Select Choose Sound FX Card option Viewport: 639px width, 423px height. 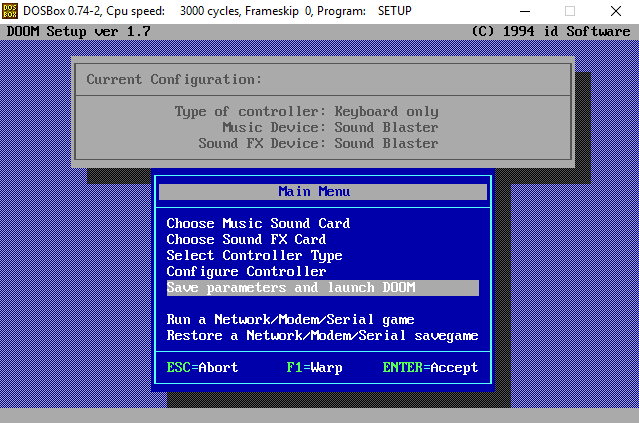[246, 239]
